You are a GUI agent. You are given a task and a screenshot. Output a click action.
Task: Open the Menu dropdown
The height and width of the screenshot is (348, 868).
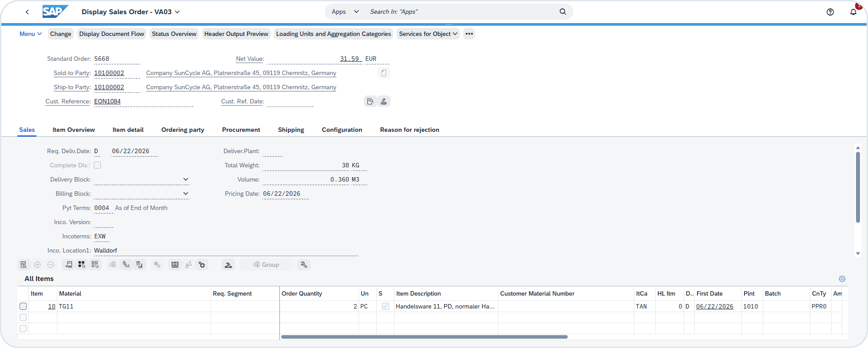(x=31, y=34)
